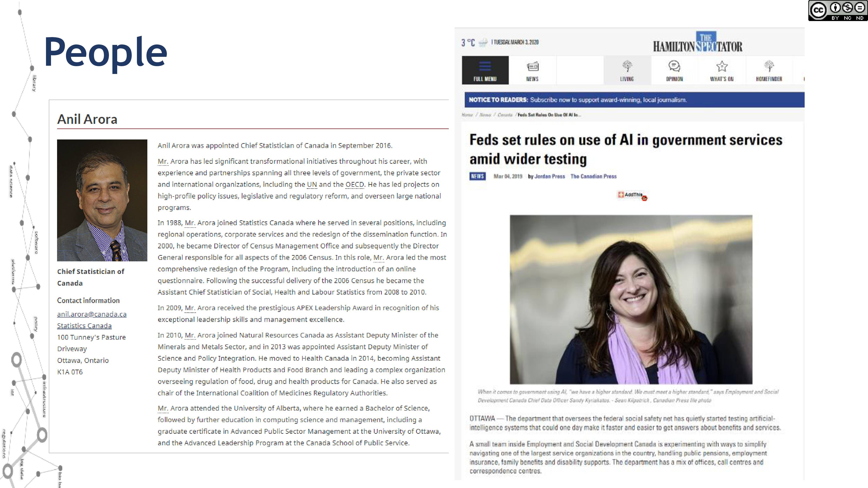
Task: Click the UN abbreviation in the biography
Action: click(x=312, y=184)
